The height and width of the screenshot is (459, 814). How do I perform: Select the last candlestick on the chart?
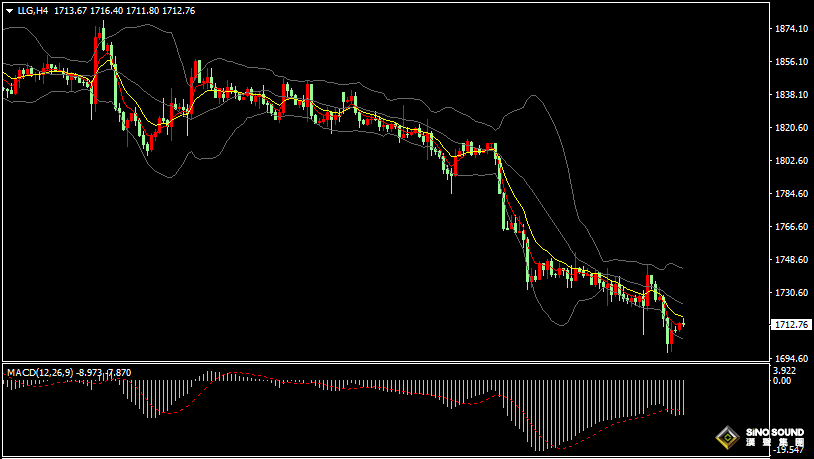pyautogui.click(x=684, y=323)
